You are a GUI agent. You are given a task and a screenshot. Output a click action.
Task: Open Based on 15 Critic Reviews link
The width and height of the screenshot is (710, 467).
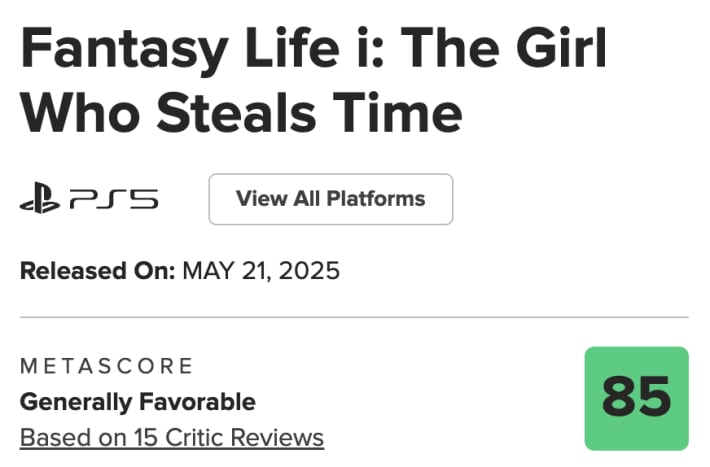pyautogui.click(x=172, y=438)
